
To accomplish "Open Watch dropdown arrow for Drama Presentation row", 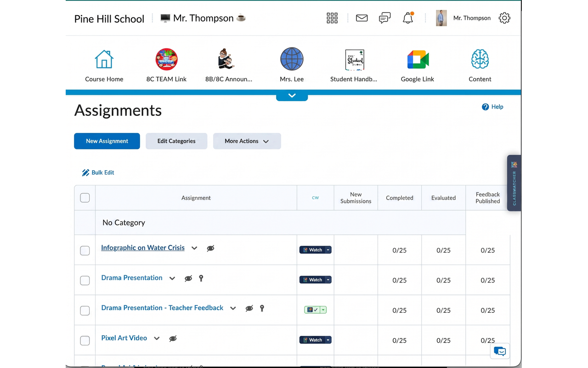I will [328, 280].
